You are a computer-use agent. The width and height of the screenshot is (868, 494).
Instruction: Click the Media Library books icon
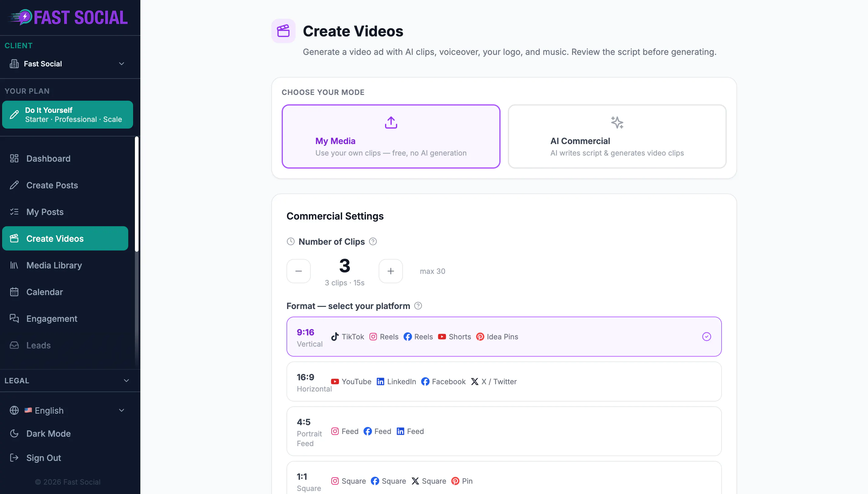(x=14, y=265)
